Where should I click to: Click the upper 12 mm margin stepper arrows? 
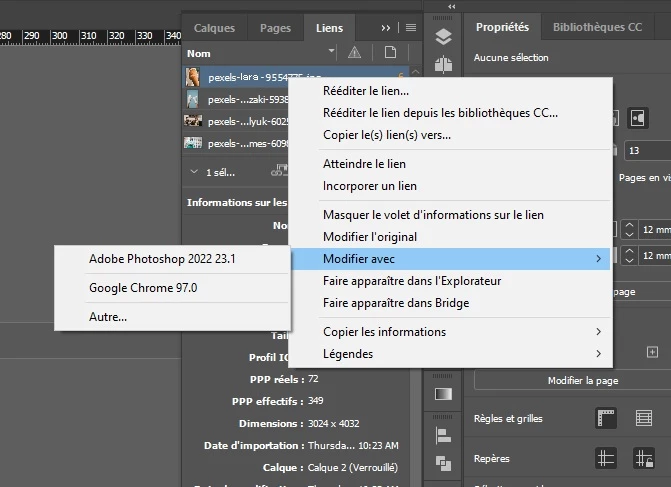click(629, 230)
